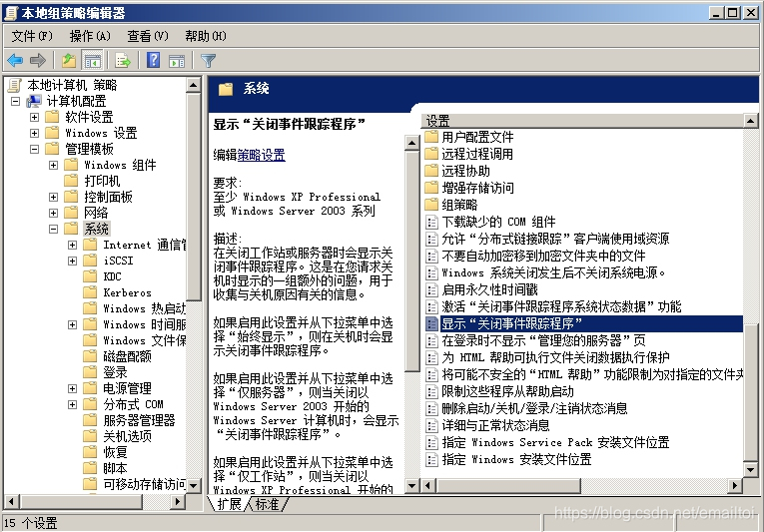
Task: Click the folder icon beside 登录 in tree
Action: coord(90,372)
